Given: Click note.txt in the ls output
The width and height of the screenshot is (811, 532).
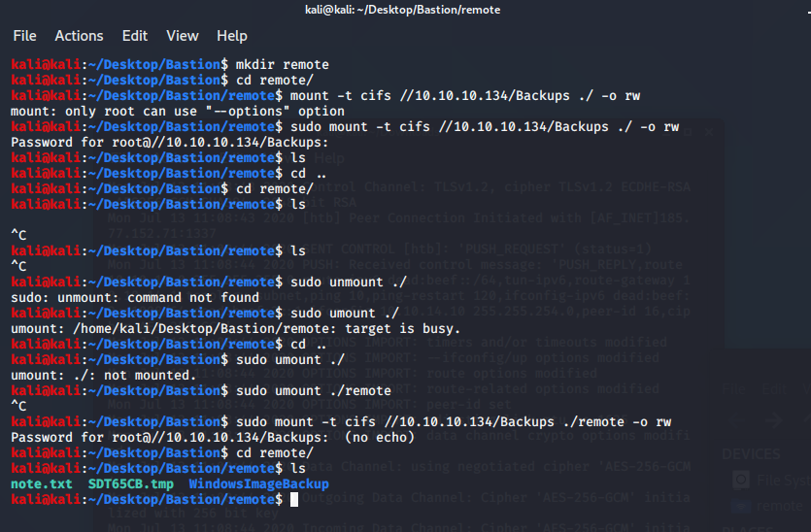Looking at the screenshot, I should (40, 483).
